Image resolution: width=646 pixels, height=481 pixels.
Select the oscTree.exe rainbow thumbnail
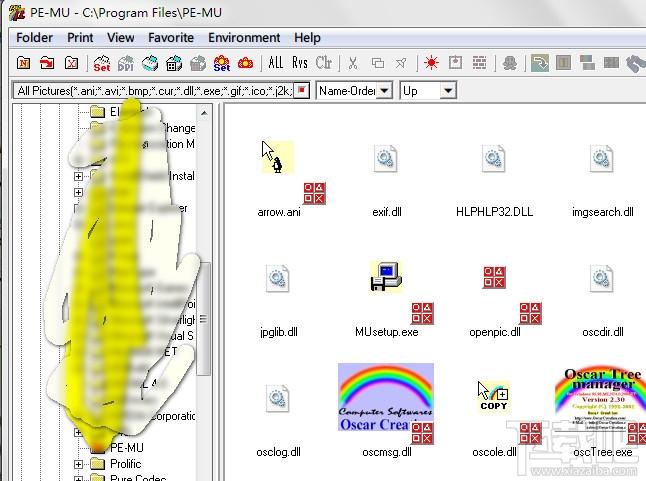[600, 397]
